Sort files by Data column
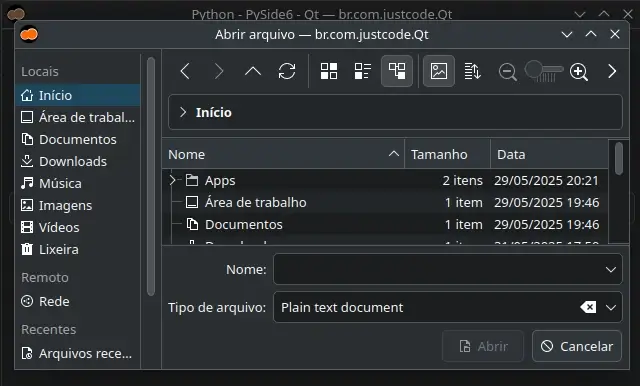This screenshot has height=386, width=640. [x=549, y=154]
